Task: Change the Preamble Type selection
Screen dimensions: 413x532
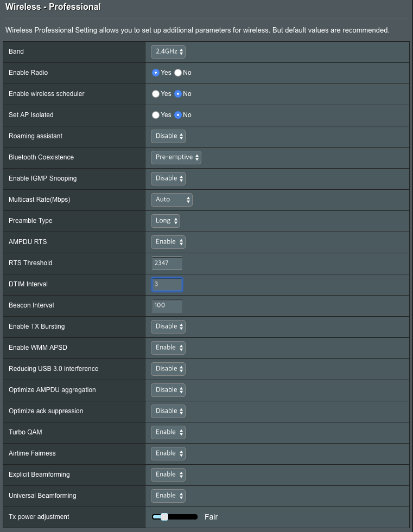Action: coord(165,221)
